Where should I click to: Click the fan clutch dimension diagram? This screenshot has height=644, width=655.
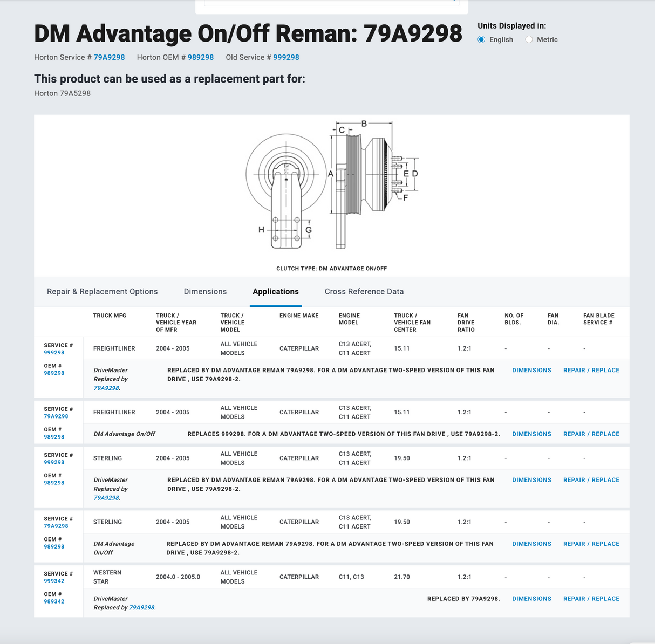[332, 184]
